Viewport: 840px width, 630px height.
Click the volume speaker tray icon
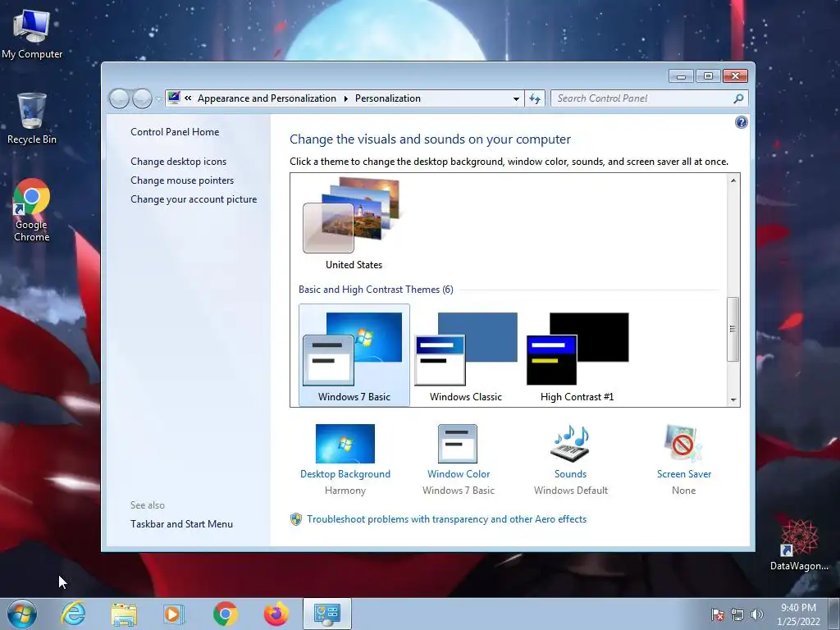point(757,615)
